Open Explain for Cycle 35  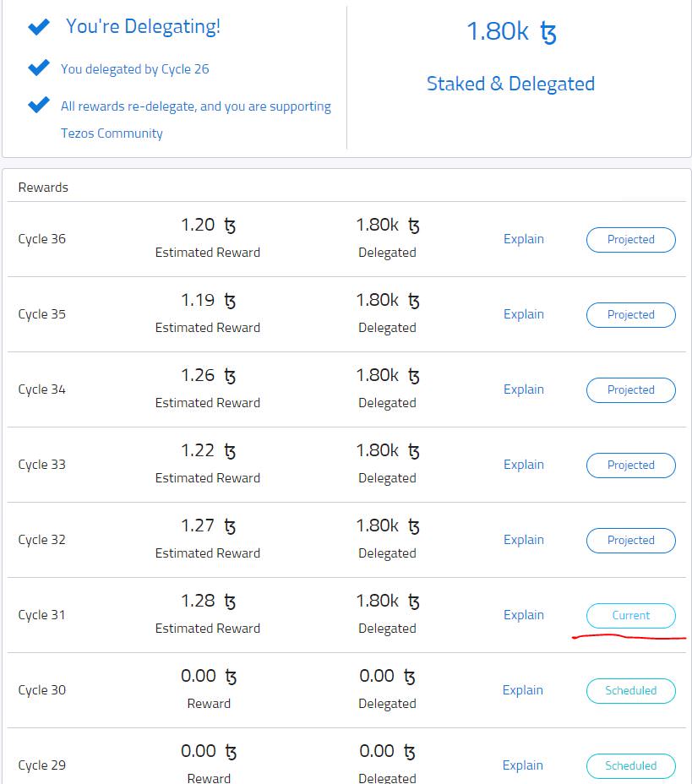[524, 314]
